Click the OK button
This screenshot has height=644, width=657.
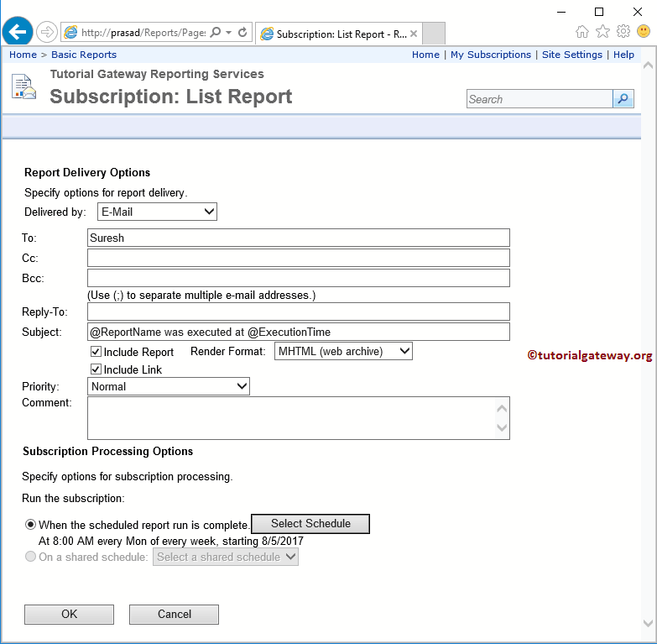point(69,615)
